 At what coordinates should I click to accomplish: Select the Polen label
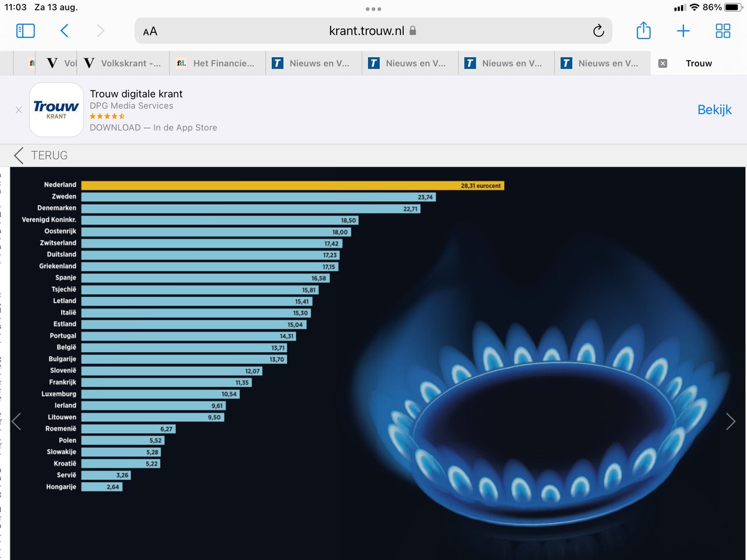[68, 440]
